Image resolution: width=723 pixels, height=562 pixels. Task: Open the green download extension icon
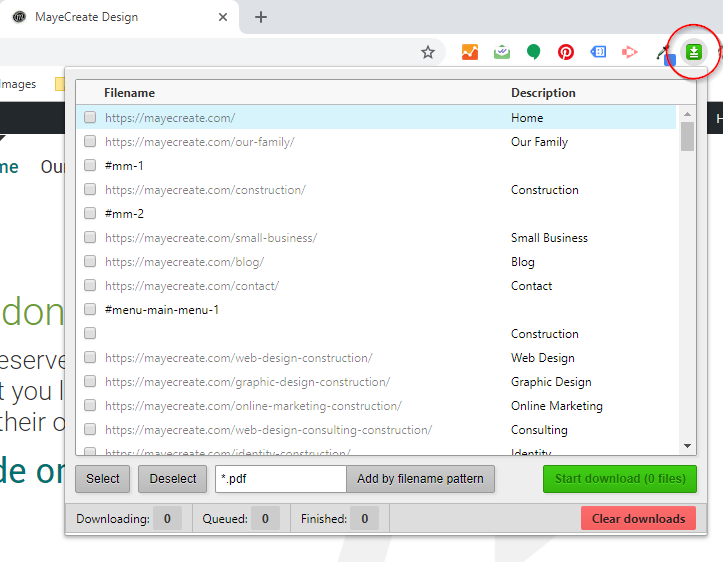click(693, 52)
